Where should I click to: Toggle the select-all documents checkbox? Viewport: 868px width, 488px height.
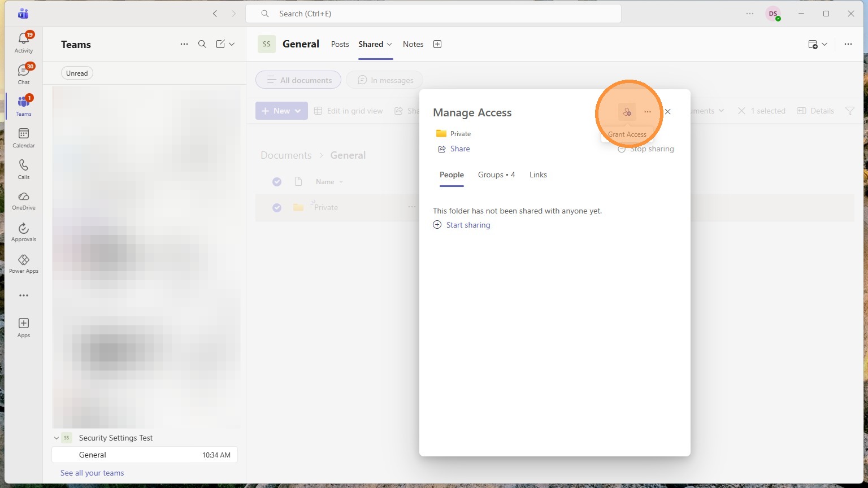[x=277, y=182]
